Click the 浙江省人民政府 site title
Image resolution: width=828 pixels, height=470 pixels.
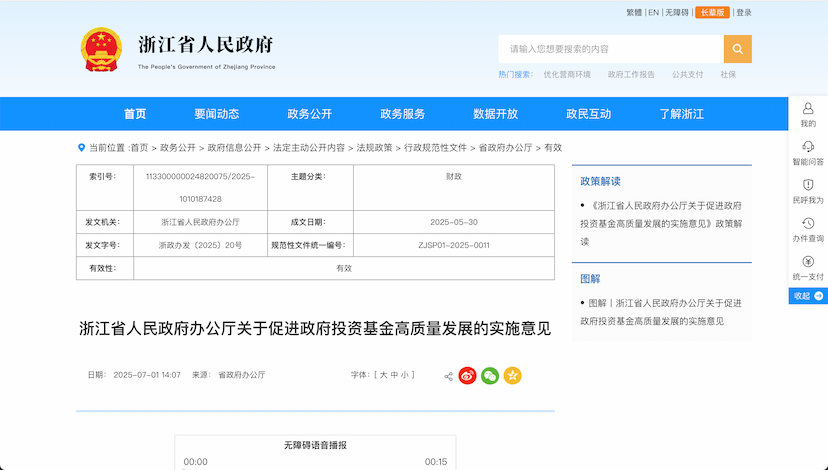[x=206, y=45]
